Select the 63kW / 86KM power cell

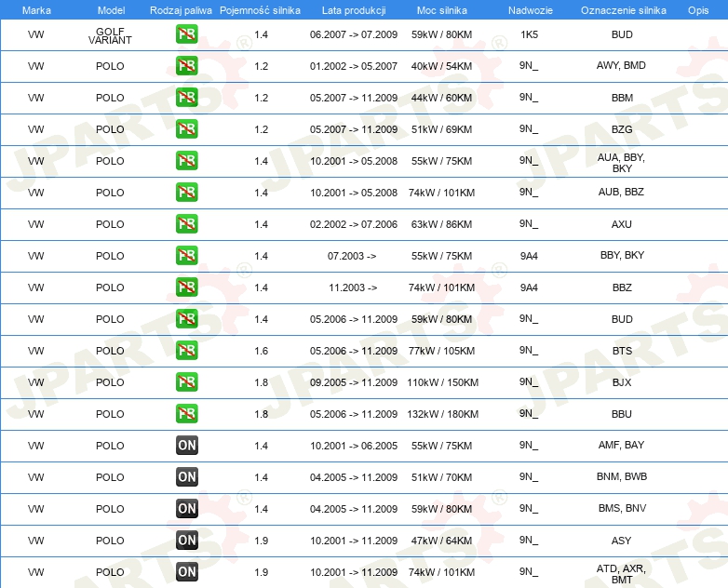tap(441, 224)
